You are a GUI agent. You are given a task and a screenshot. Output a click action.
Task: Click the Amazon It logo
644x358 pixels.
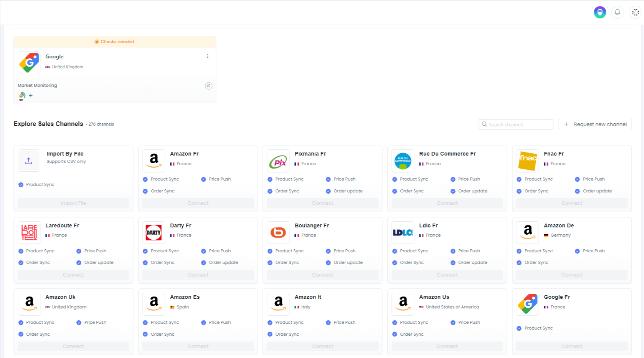coord(278,304)
